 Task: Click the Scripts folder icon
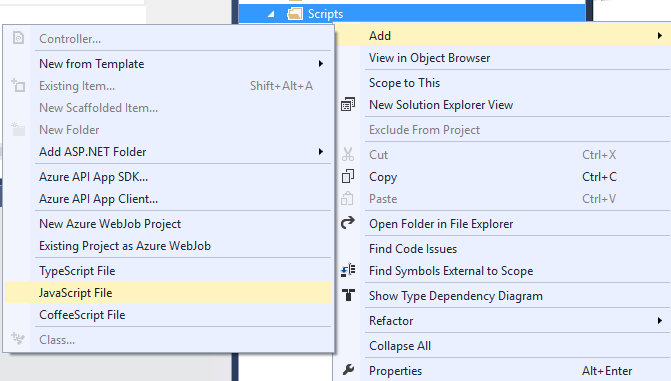coord(295,14)
